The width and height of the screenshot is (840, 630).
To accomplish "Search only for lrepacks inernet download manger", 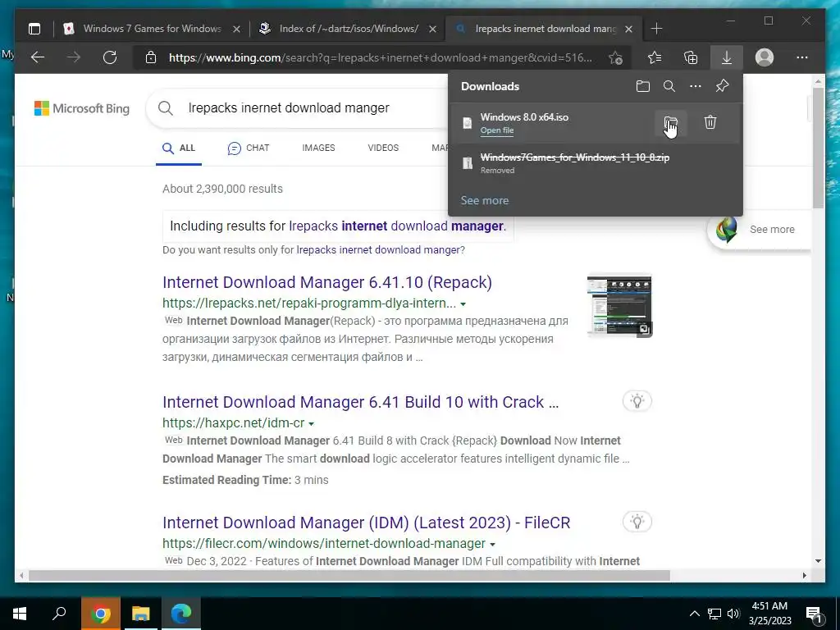I will (378, 250).
